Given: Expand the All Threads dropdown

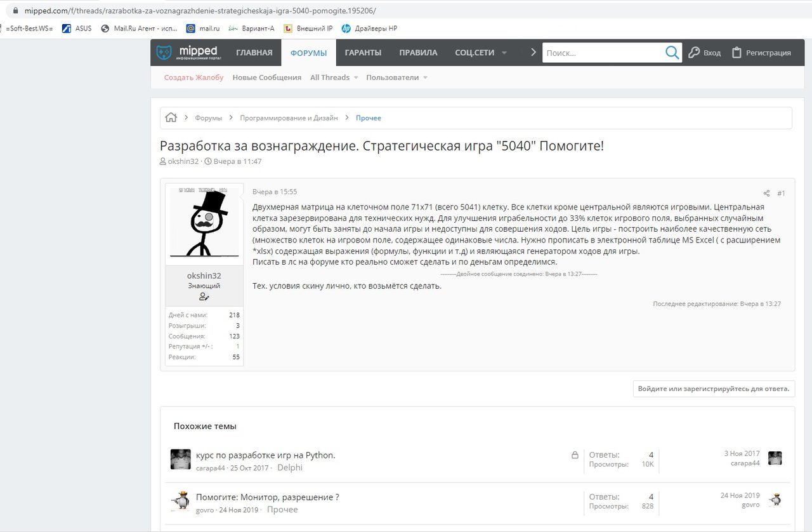Looking at the screenshot, I should [x=356, y=77].
